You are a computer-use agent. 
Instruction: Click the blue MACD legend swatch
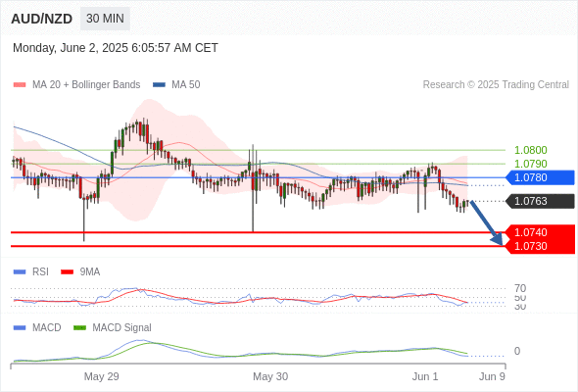20,327
